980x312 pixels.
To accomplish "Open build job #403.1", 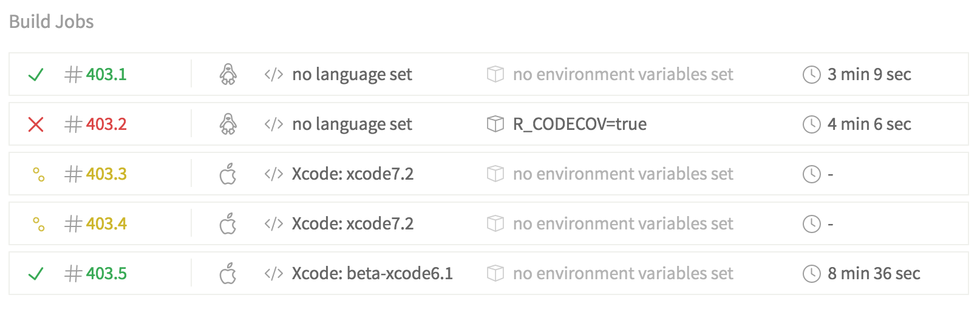I will pos(106,75).
